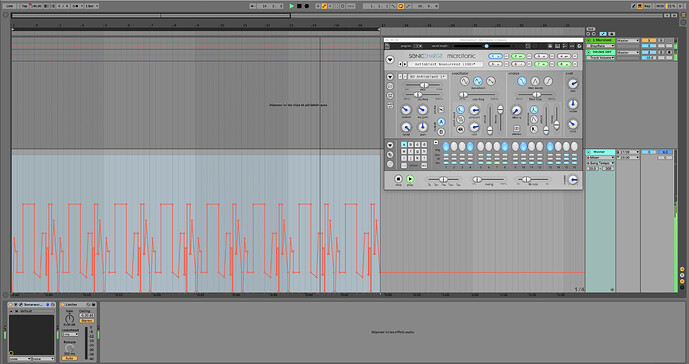Click the Limiter Auto release button
Viewport: 689px width, 364px height.
(69, 358)
